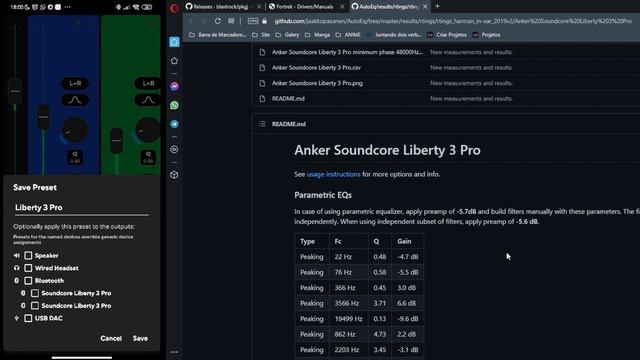Open the Speed Dial grid icon

point(231,21)
